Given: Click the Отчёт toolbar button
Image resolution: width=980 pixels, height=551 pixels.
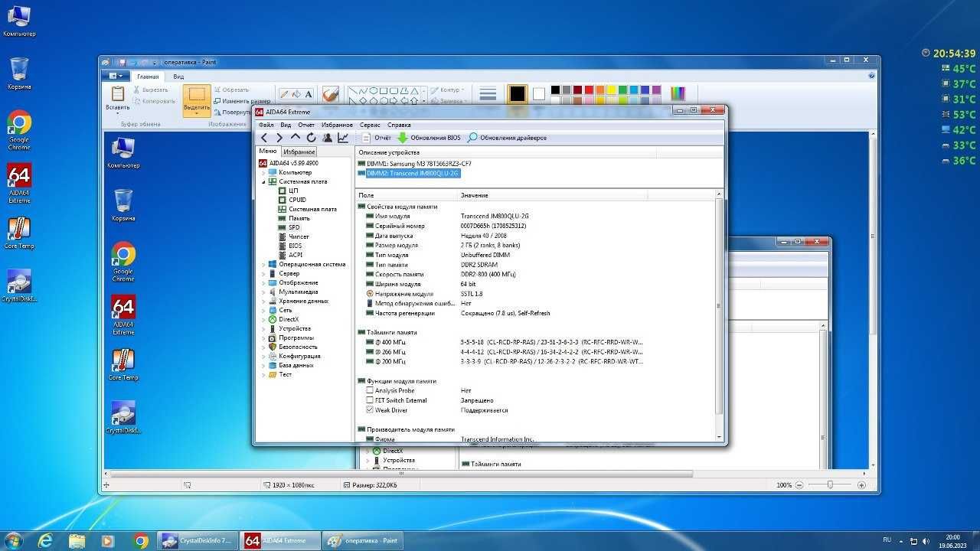Looking at the screenshot, I should coord(376,138).
